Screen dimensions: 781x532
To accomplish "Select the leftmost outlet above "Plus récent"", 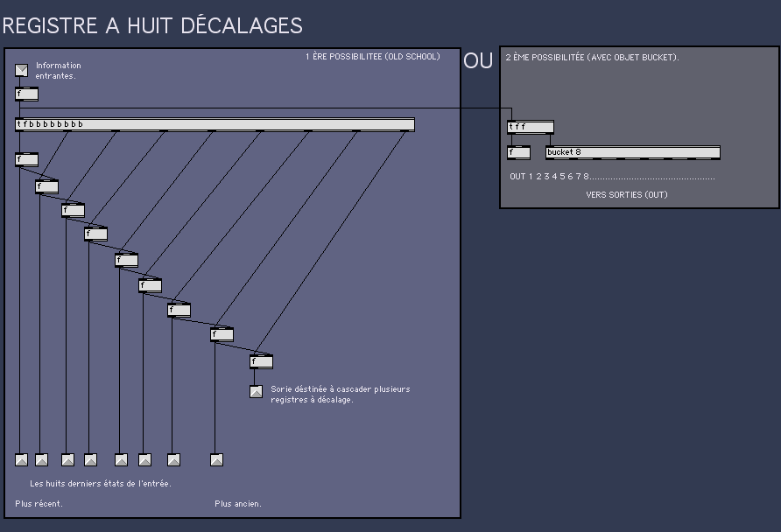I will pos(21,459).
